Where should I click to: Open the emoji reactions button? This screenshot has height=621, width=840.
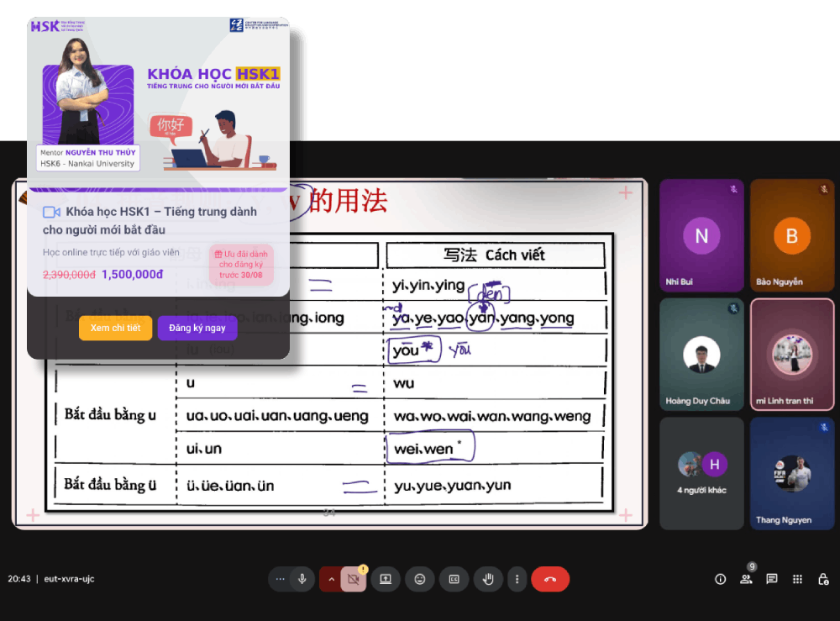pos(420,579)
